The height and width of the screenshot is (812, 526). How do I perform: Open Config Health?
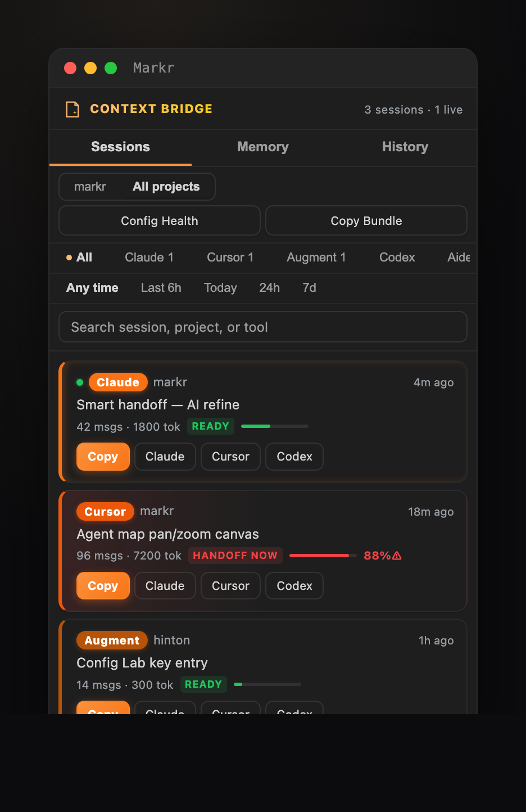[x=160, y=220]
